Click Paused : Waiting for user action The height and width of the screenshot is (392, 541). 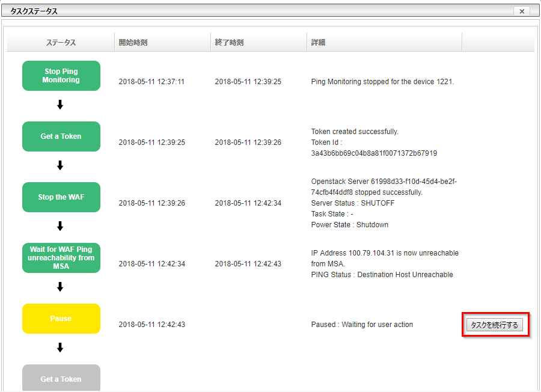pos(362,325)
